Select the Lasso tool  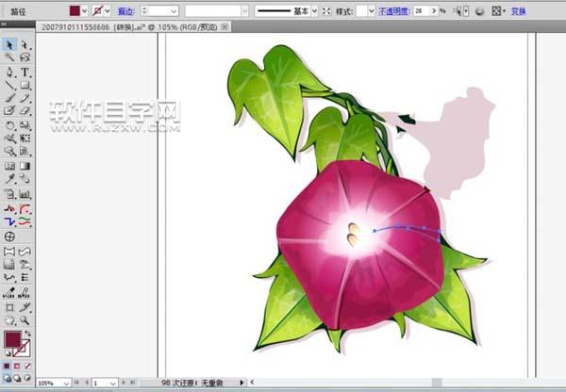pos(25,57)
